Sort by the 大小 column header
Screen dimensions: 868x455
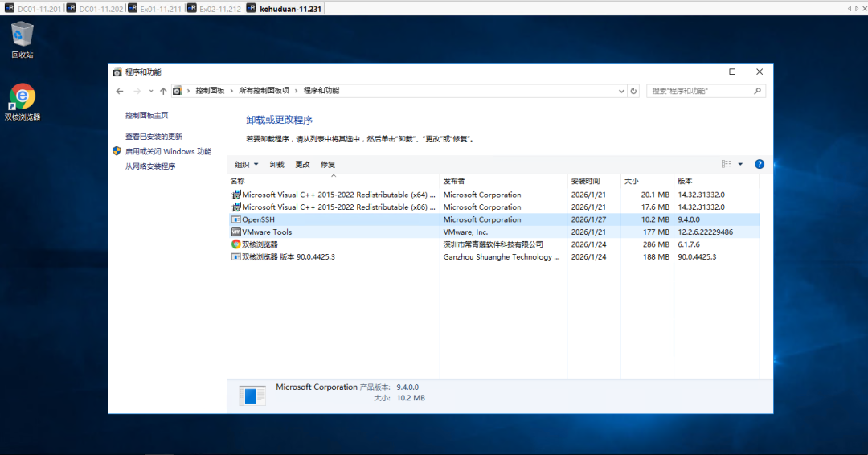coord(647,181)
